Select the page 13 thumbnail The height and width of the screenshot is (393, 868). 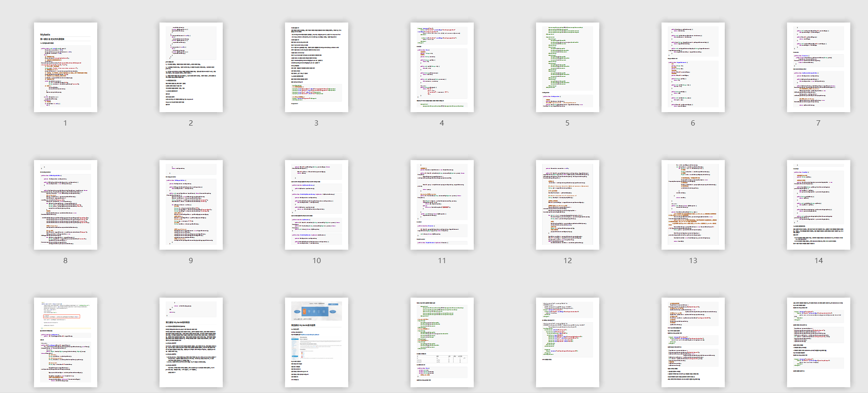693,205
